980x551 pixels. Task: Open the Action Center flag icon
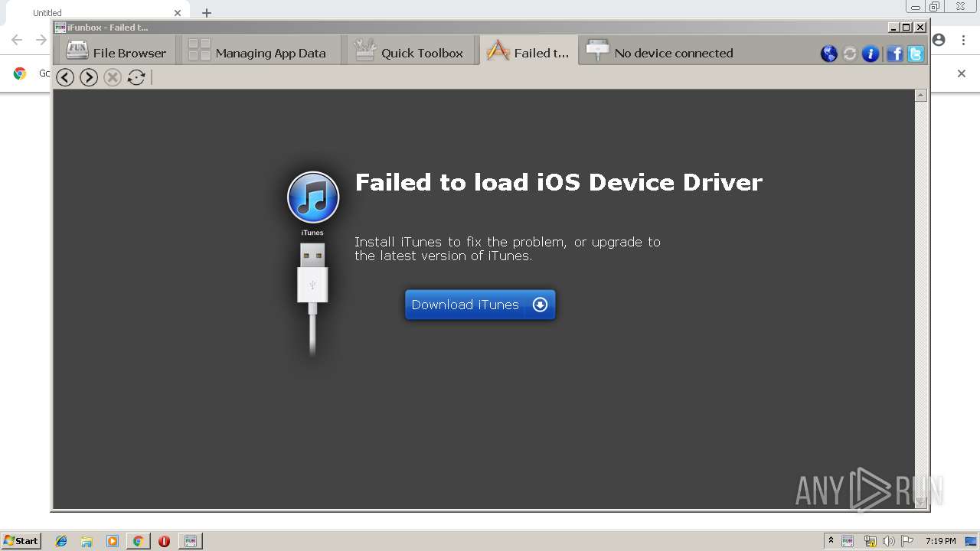point(907,541)
